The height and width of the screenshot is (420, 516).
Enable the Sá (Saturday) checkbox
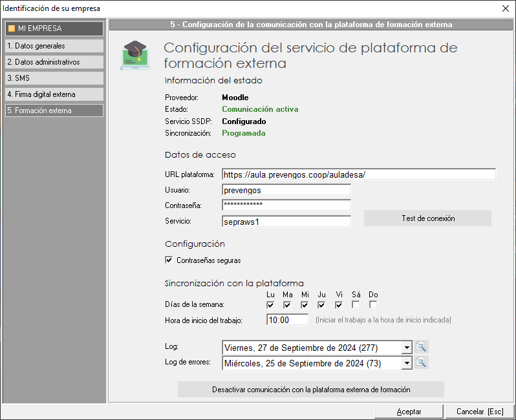pyautogui.click(x=356, y=305)
